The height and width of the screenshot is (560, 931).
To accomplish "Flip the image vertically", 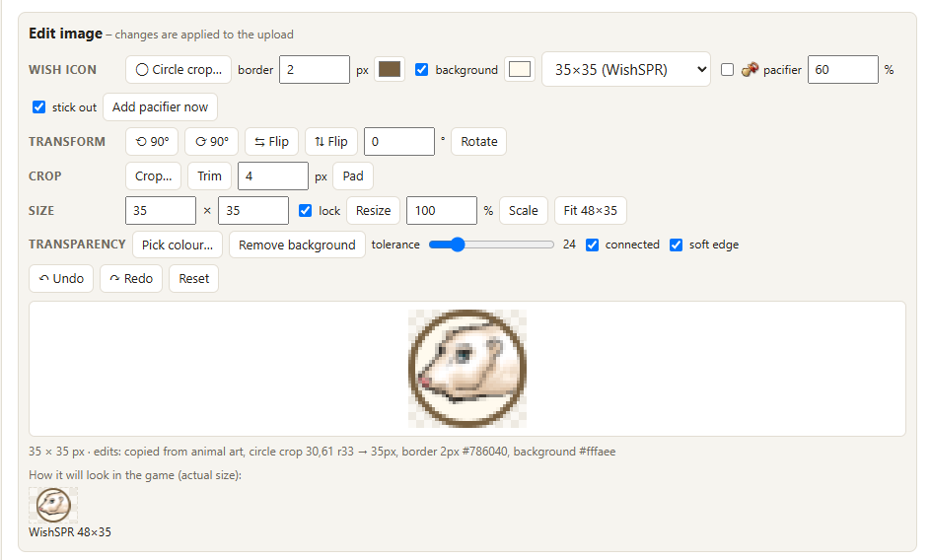I will (331, 141).
